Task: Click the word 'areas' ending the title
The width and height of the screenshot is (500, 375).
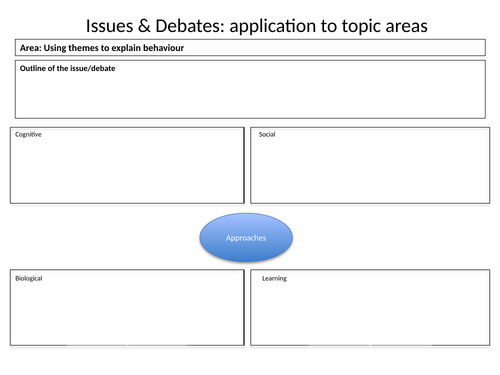Action: click(406, 27)
